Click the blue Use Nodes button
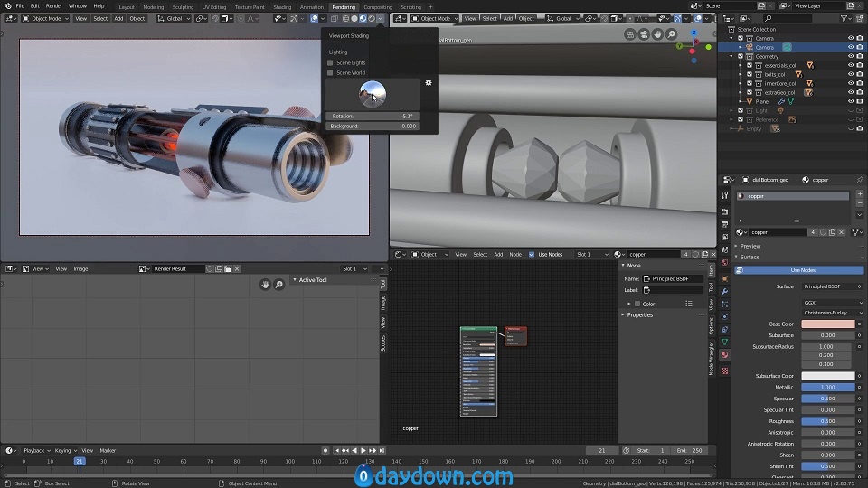This screenshot has height=488, width=868. [802, 270]
